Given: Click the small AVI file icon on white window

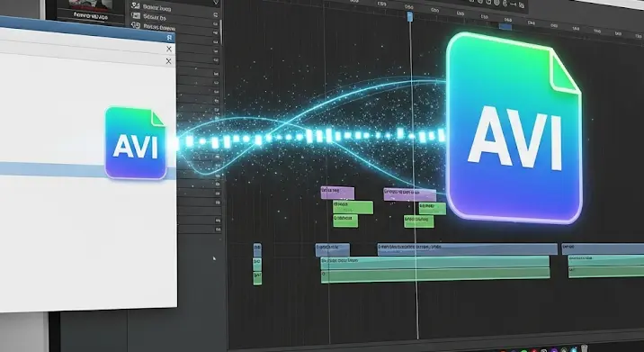Looking at the screenshot, I should (136, 143).
